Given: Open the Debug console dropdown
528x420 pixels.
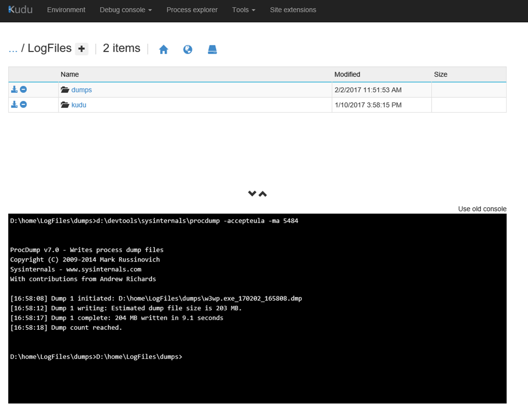Looking at the screenshot, I should pyautogui.click(x=125, y=9).
